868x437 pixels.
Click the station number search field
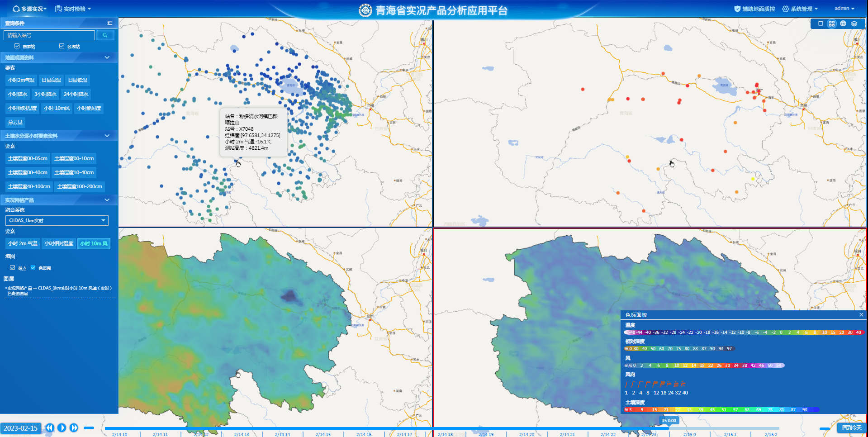pyautogui.click(x=49, y=35)
